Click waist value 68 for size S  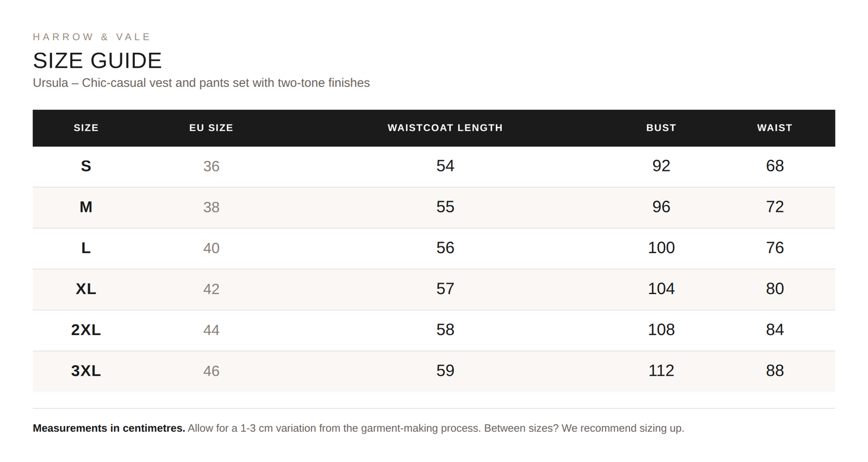775,166
